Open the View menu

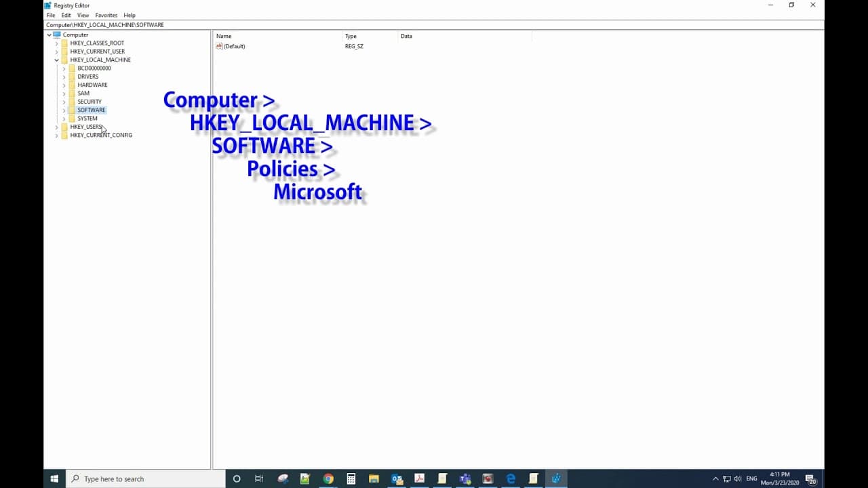pos(83,15)
